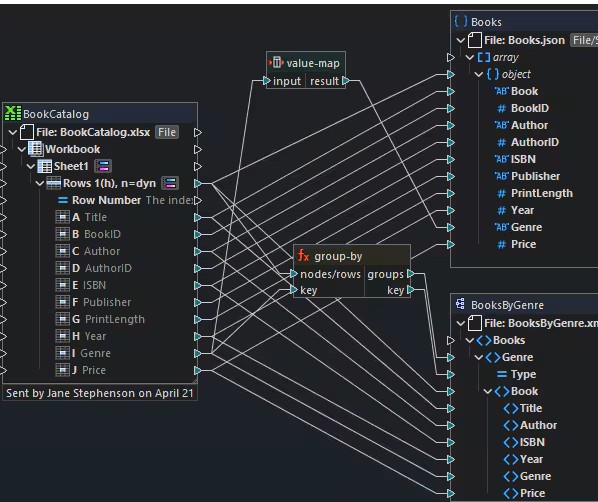
Task: Click the value-map component icon
Action: [276, 63]
